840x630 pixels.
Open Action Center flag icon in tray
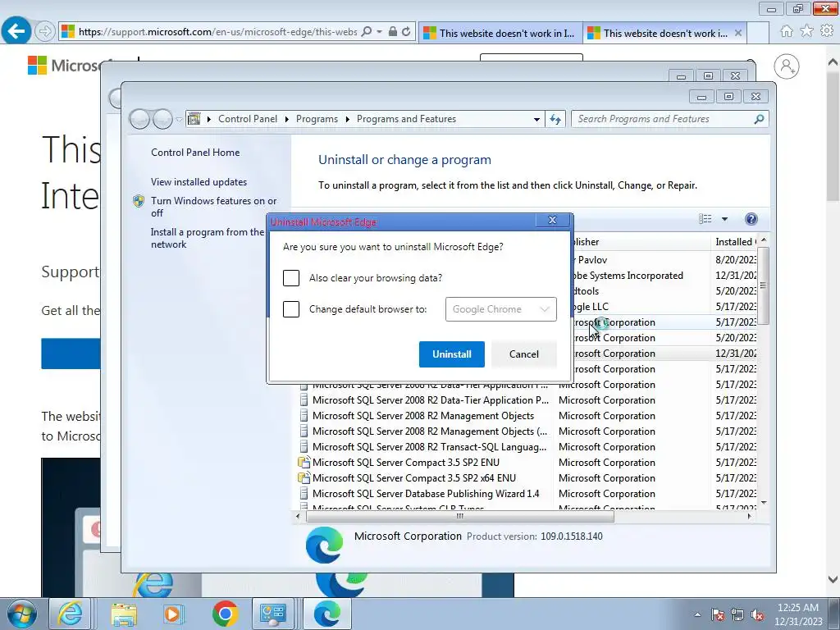(x=718, y=614)
